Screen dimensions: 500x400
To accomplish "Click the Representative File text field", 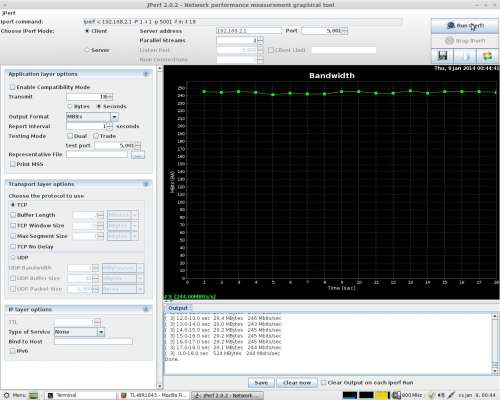I will pos(97,154).
